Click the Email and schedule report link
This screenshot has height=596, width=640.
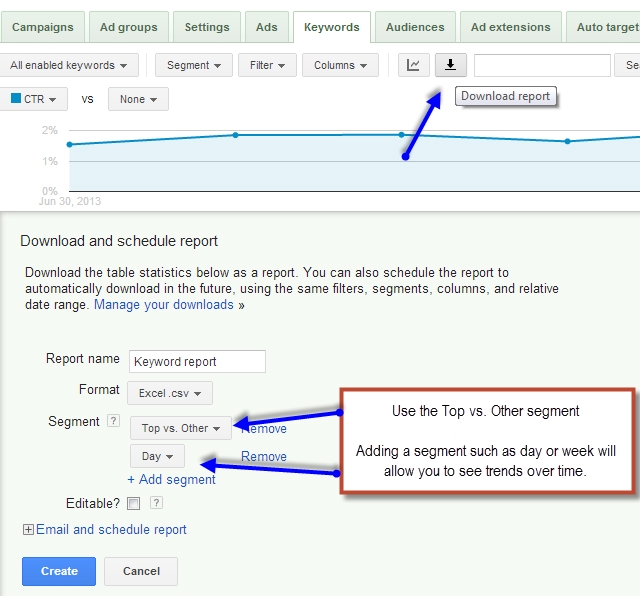111,529
